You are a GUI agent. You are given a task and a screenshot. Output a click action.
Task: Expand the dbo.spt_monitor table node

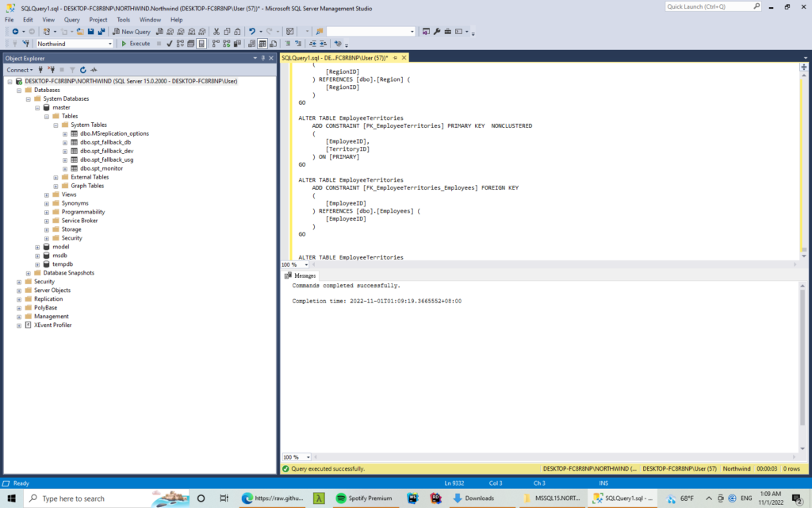click(x=65, y=168)
